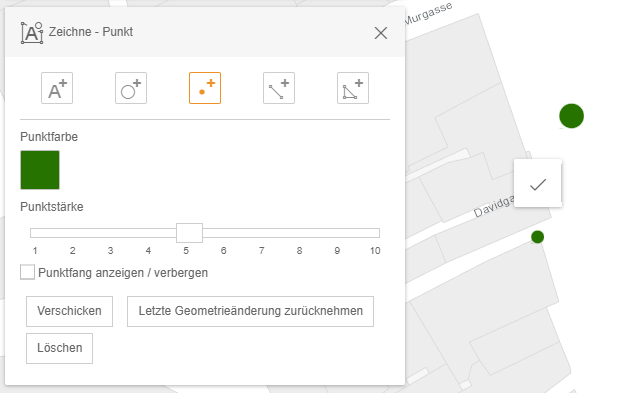Close the Zeichne - Punkt panel
The width and height of the screenshot is (625, 393).
(381, 33)
